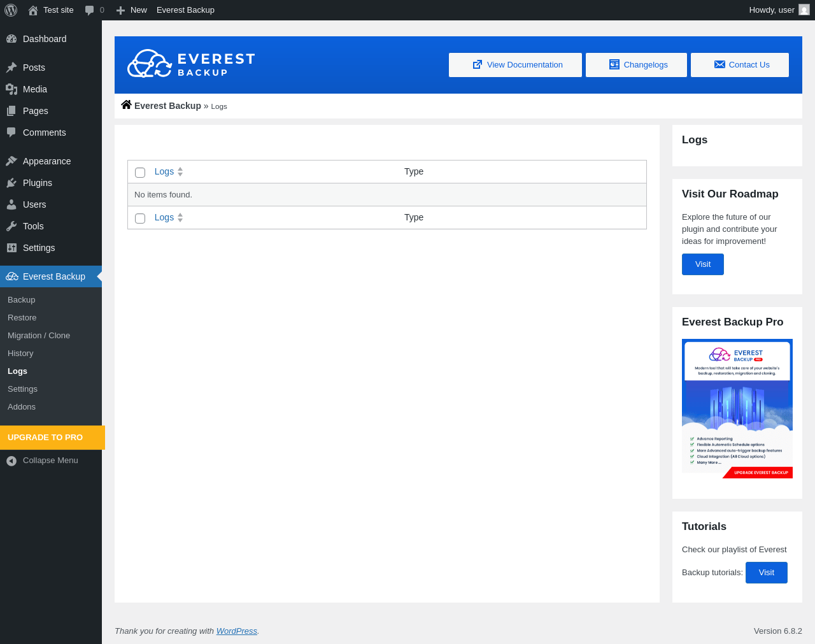Viewport: 815px width, 644px height.
Task: Check the select-all checkbox in table header
Action: pyautogui.click(x=140, y=173)
